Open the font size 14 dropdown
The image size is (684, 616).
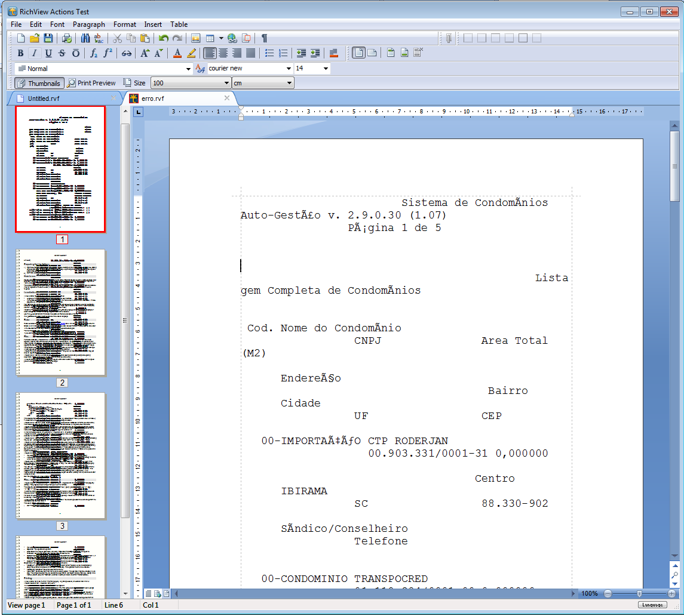tap(326, 69)
